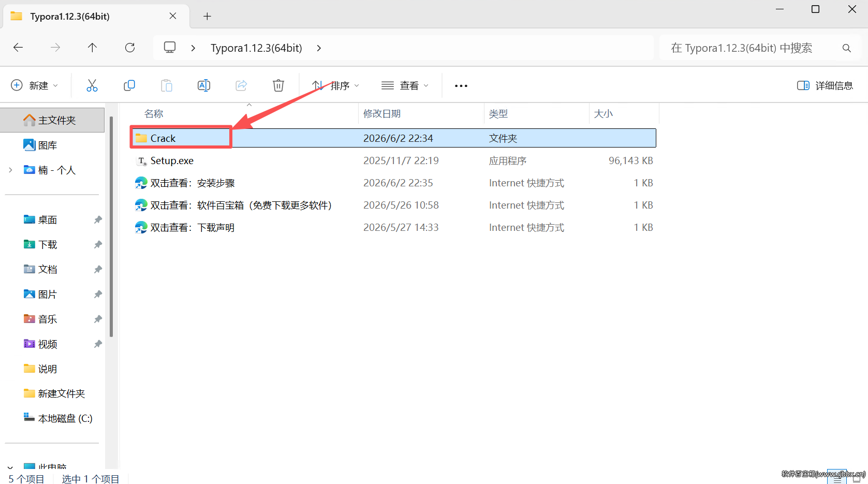Go back with the back arrow
This screenshot has width=868, height=484.
point(18,48)
